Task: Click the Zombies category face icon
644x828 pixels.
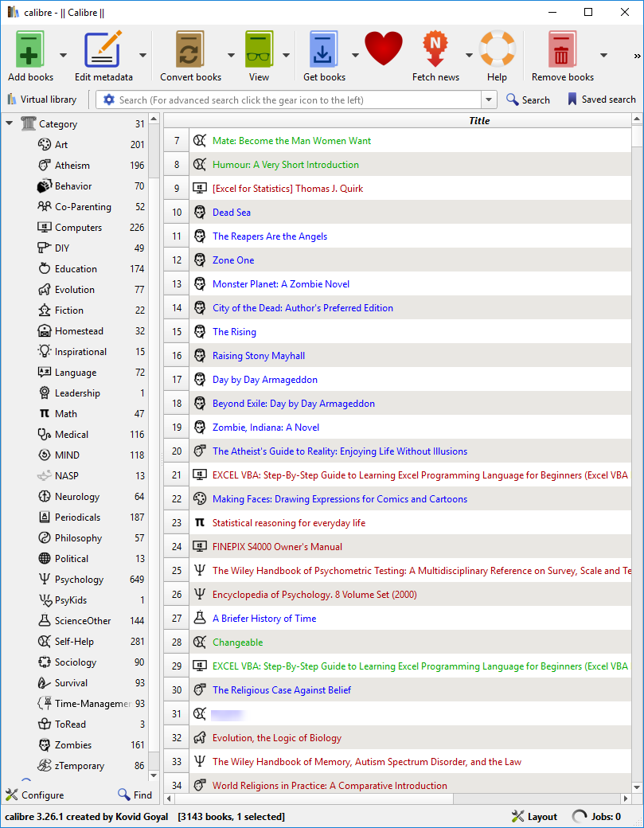Action: tap(45, 744)
